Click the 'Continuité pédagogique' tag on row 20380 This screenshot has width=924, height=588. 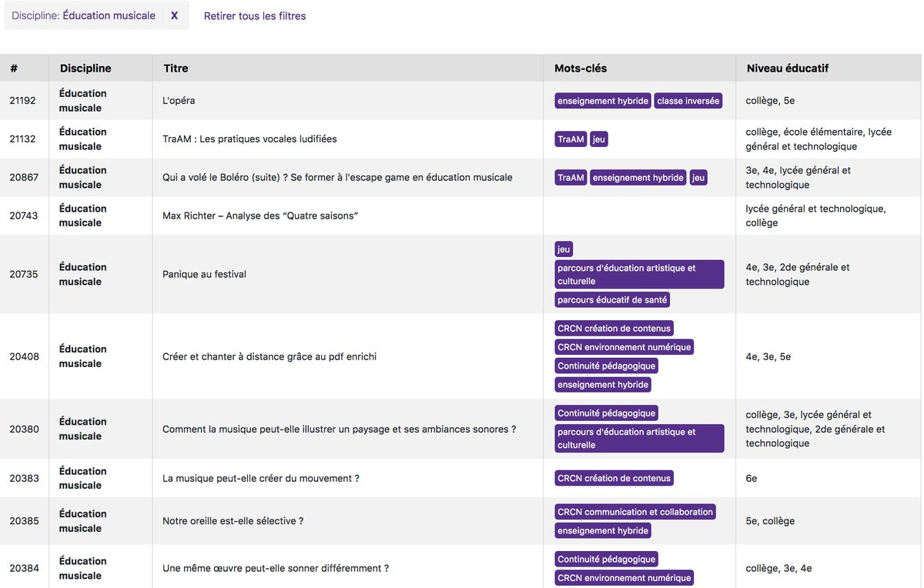click(605, 413)
